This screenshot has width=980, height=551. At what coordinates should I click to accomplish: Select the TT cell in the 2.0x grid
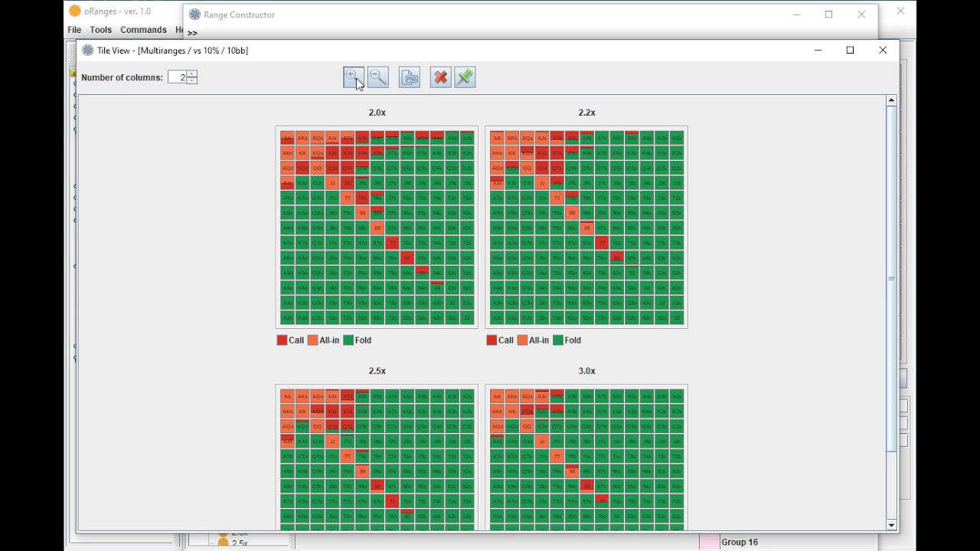pyautogui.click(x=348, y=198)
